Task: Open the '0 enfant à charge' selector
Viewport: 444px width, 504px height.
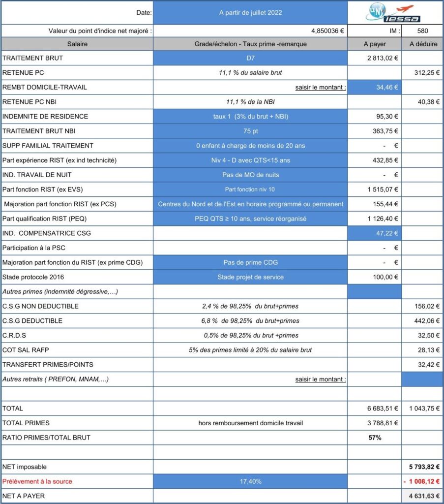Action: point(250,146)
